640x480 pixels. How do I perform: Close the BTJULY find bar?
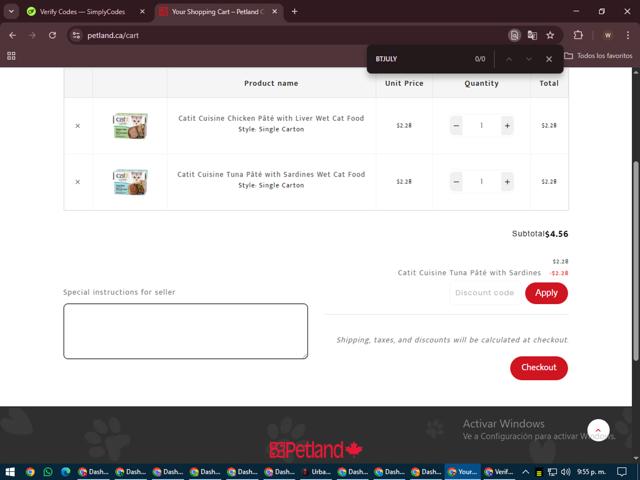pyautogui.click(x=549, y=59)
